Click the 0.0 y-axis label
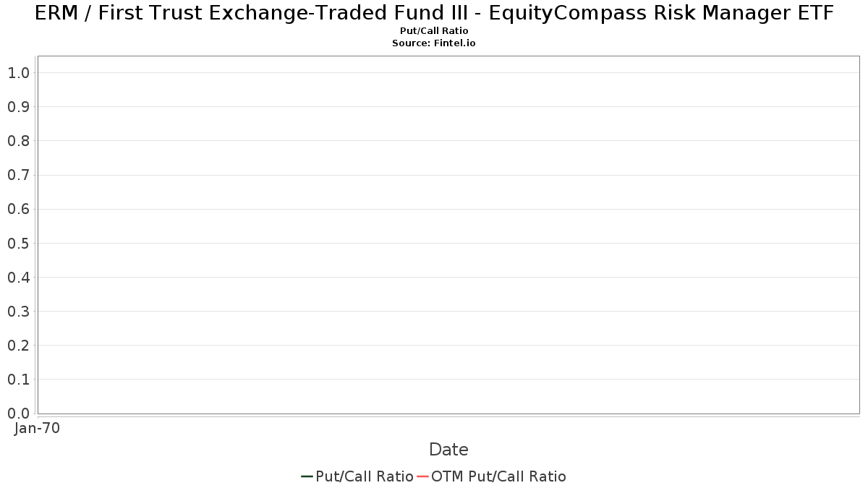This screenshot has width=868, height=488. pyautogui.click(x=19, y=413)
